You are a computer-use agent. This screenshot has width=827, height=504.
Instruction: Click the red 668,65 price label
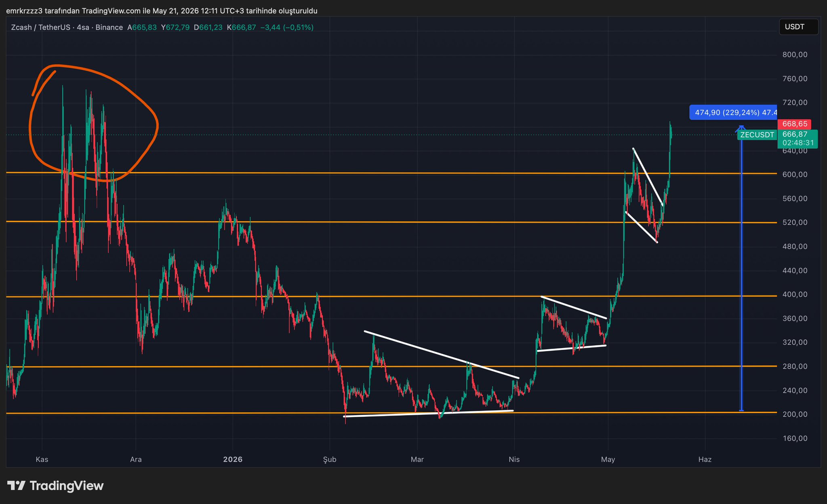tap(795, 124)
